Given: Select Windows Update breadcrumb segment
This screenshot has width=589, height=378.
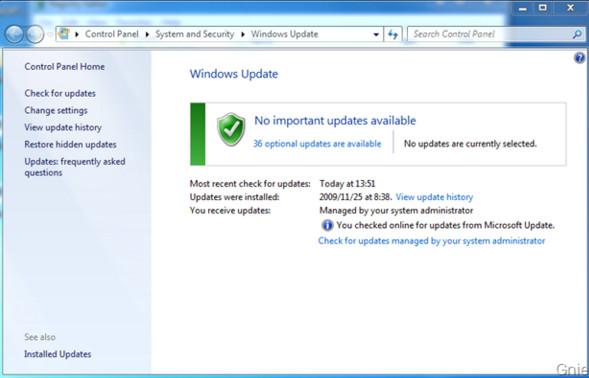Looking at the screenshot, I should [284, 34].
